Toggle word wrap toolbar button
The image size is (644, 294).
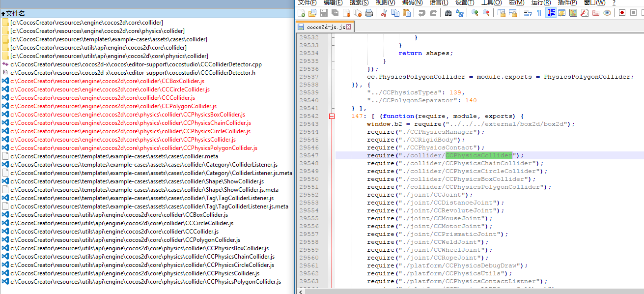[528, 13]
